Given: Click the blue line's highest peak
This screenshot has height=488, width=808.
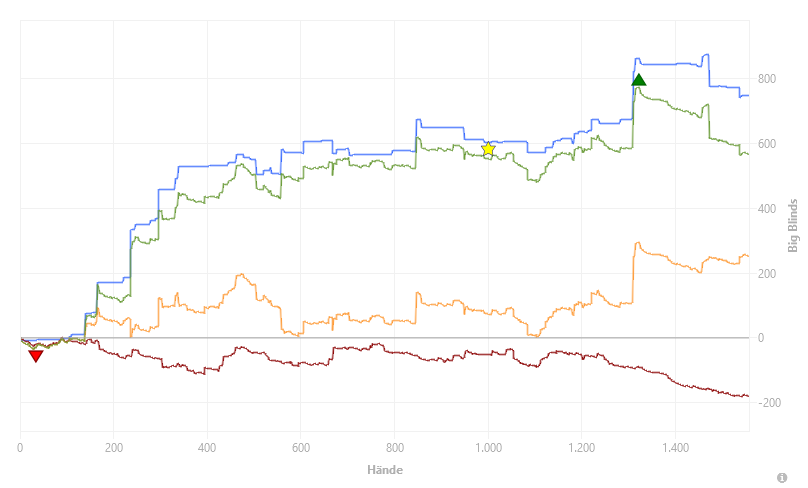Looking at the screenshot, I should coord(706,55).
